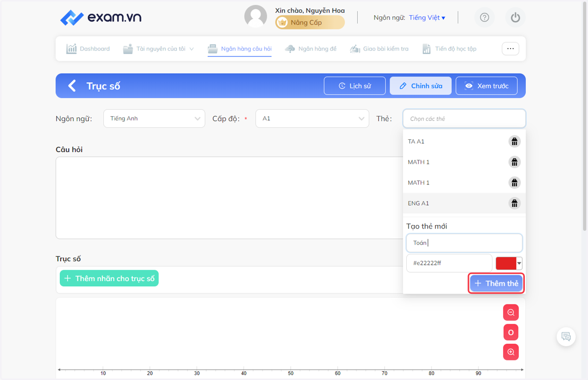Click the hex color field #e22222ff
The image size is (588, 380).
tap(449, 263)
